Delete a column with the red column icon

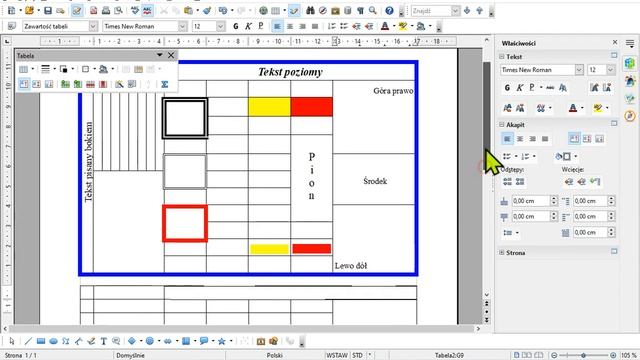103,84
